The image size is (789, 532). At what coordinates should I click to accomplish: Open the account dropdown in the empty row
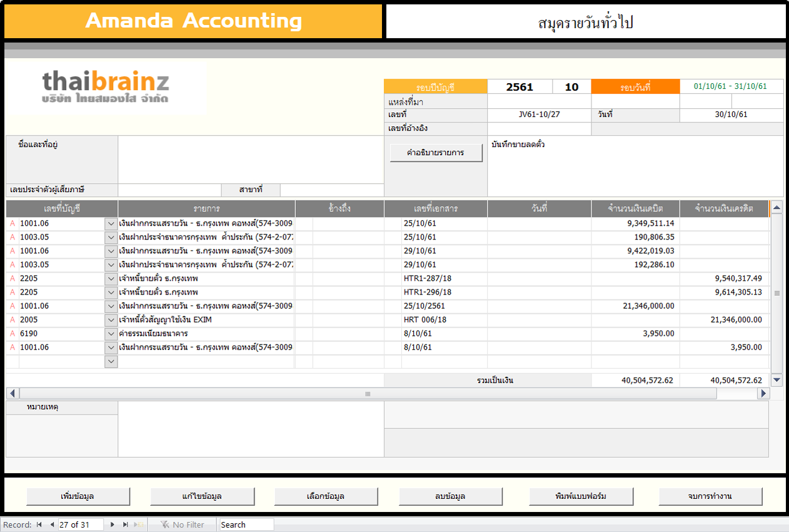click(111, 361)
